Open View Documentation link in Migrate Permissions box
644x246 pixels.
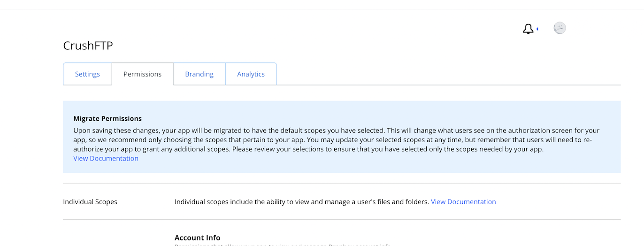pyautogui.click(x=106, y=159)
